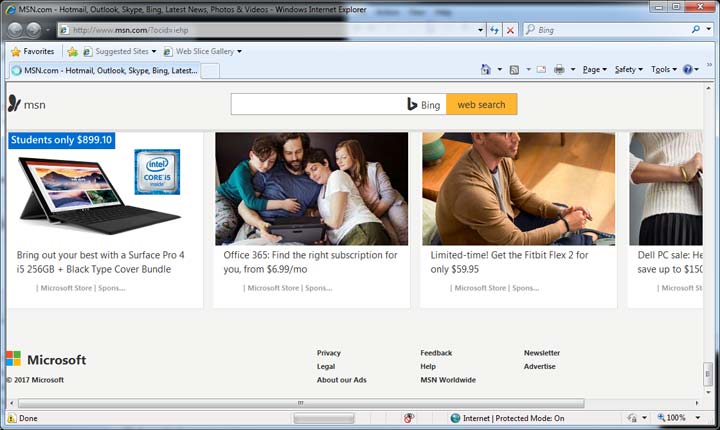Open the Help footer link
720x430 pixels.
coord(428,367)
